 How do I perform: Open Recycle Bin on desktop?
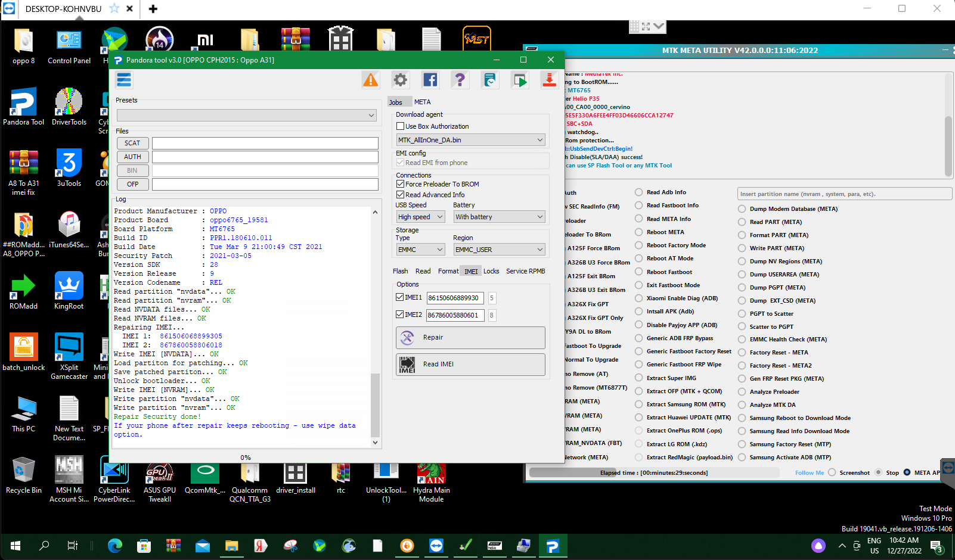click(24, 475)
